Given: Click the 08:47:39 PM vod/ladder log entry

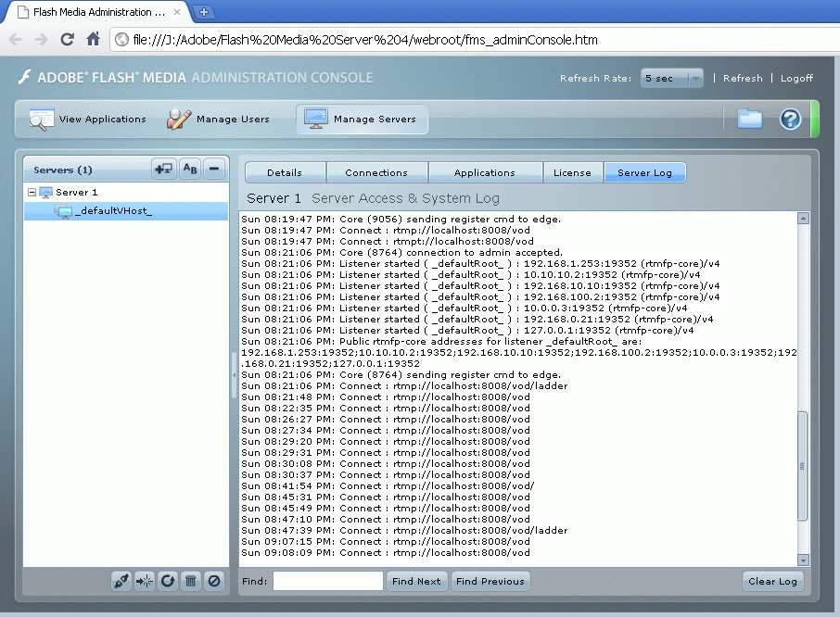Looking at the screenshot, I should 404,530.
